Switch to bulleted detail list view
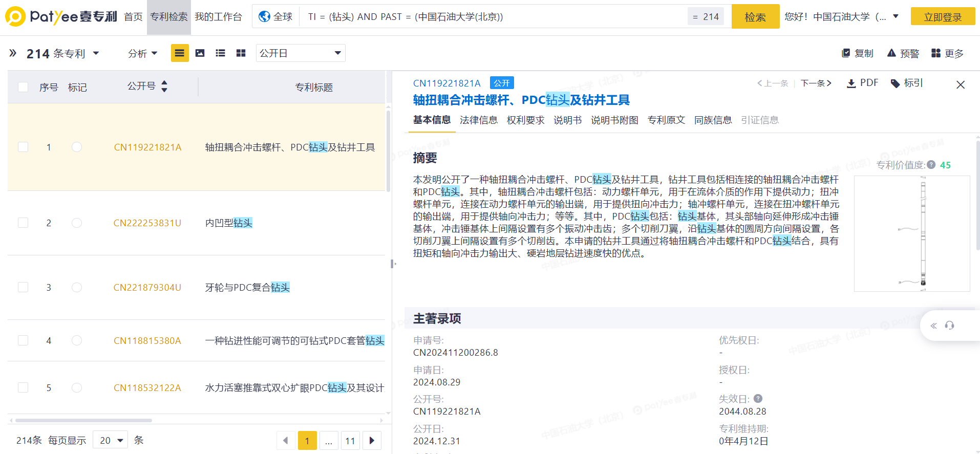 coord(221,53)
